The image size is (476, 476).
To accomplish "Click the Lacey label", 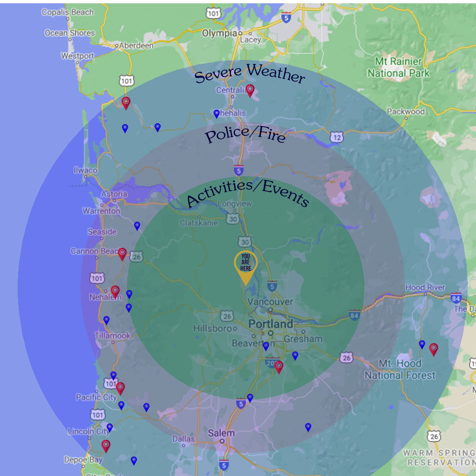I will (251, 40).
